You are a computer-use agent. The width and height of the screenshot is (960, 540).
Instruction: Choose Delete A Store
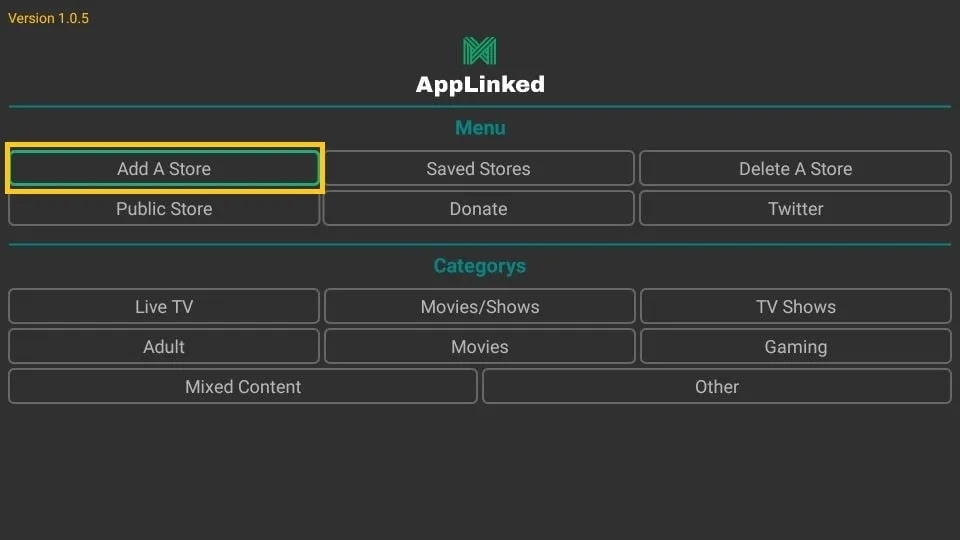[x=795, y=168]
